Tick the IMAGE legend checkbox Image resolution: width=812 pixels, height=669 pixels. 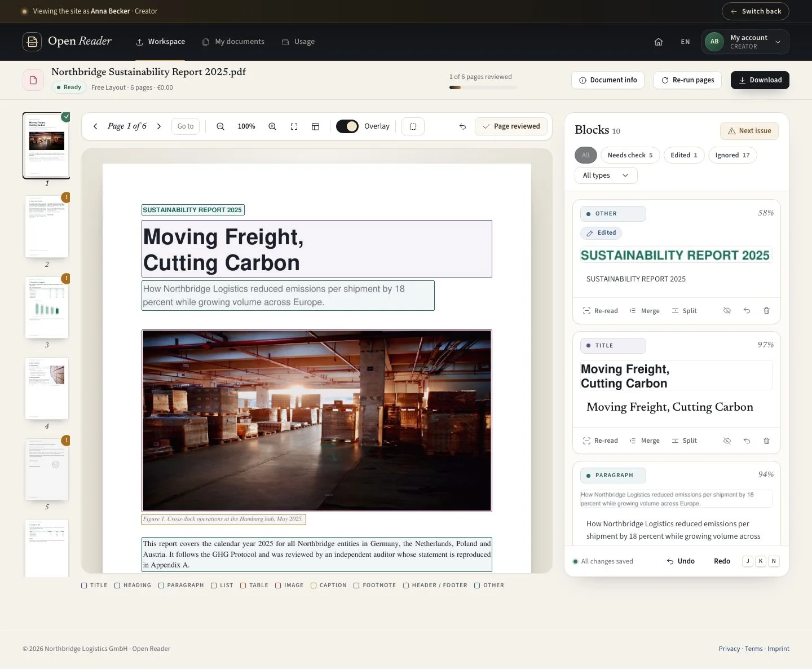(278, 586)
